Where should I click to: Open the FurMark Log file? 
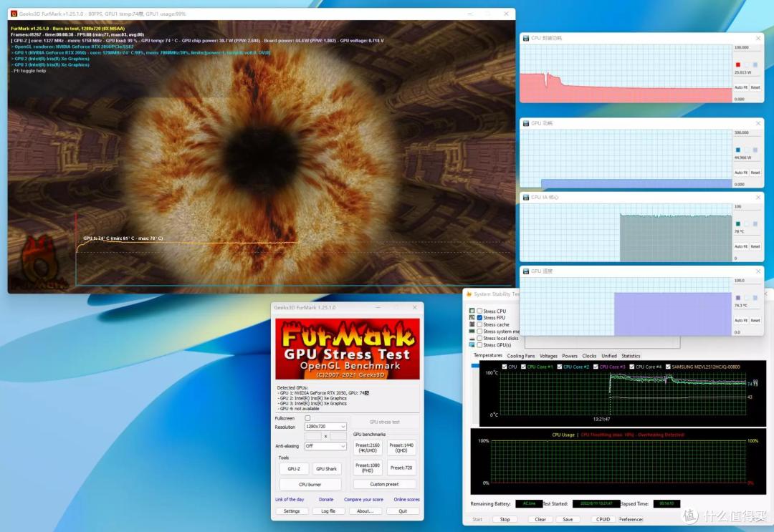pos(328,511)
